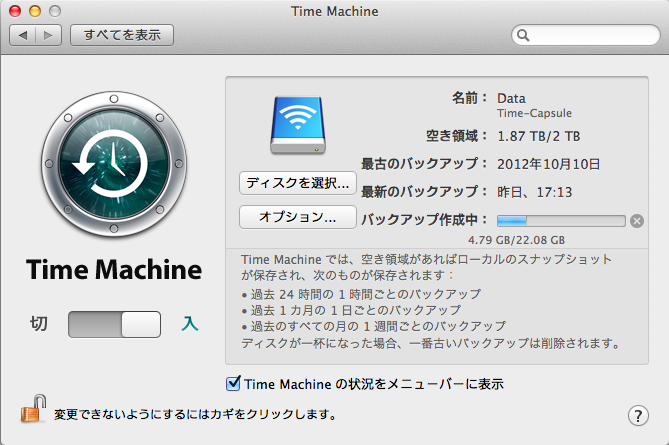This screenshot has height=445, width=669.
Task: Click the large Time Machine clock icon
Action: [114, 164]
